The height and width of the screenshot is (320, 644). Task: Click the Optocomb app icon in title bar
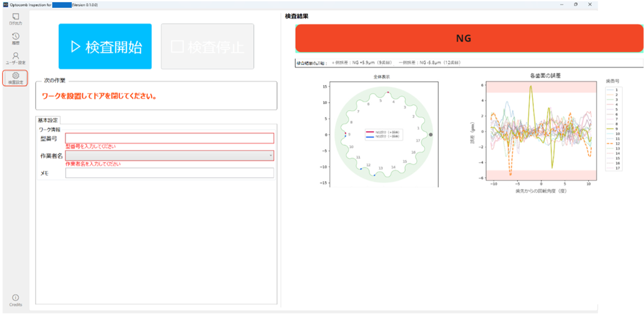coord(5,4)
